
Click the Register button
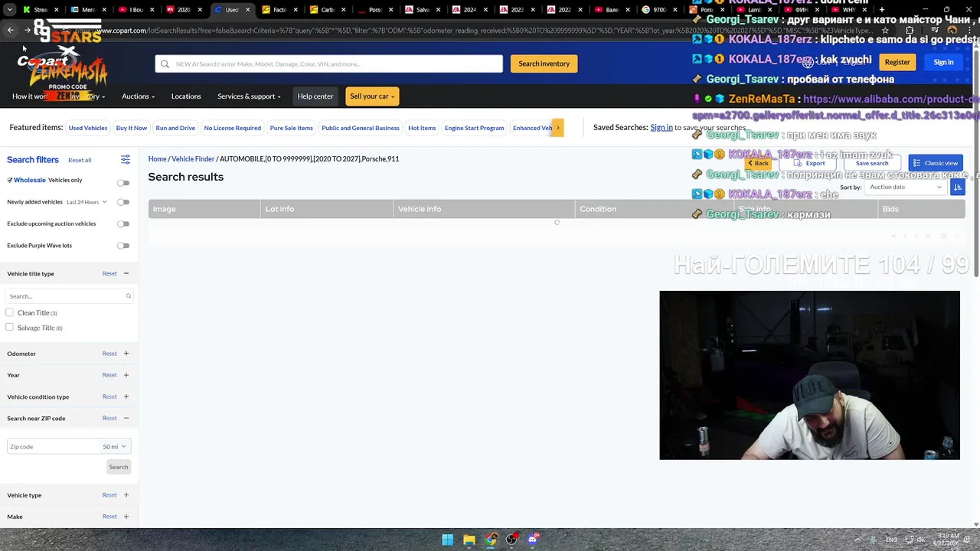(897, 62)
